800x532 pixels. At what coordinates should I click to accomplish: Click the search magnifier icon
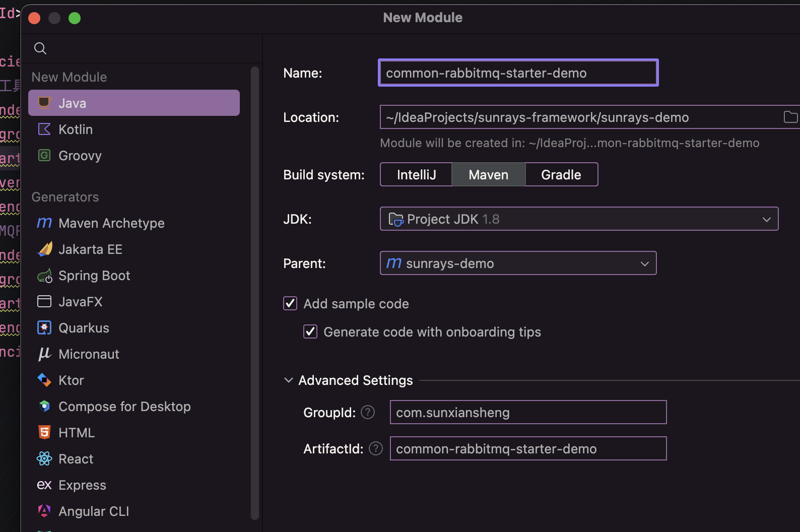(x=40, y=48)
